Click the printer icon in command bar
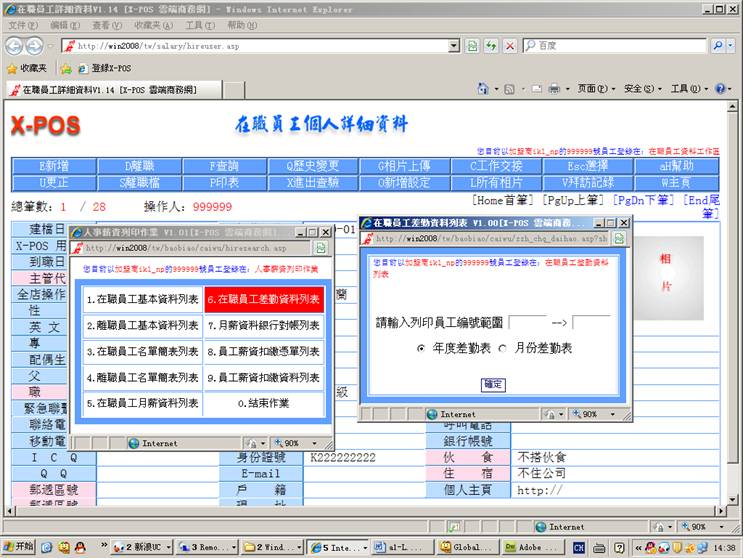The height and width of the screenshot is (558, 743). pyautogui.click(x=553, y=89)
